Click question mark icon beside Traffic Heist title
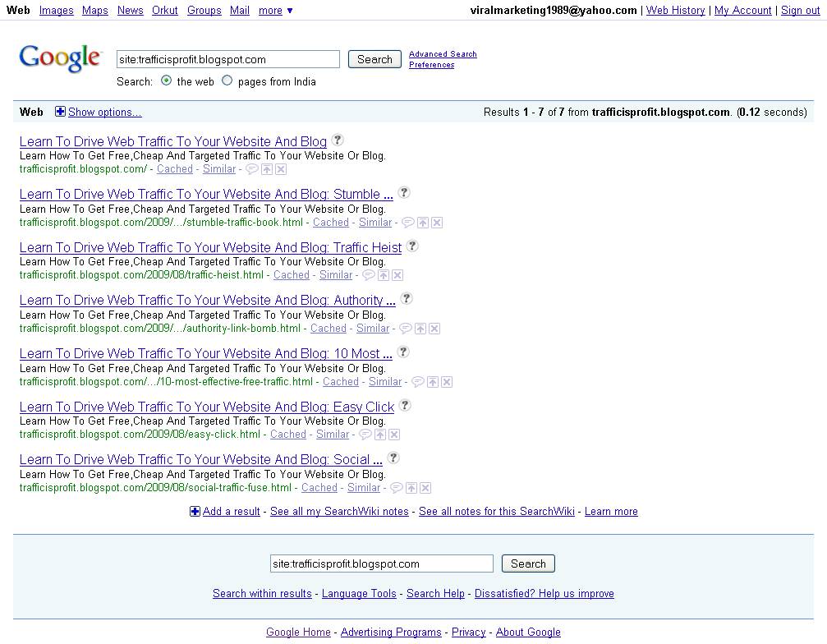This screenshot has height=644, width=827. coord(412,246)
